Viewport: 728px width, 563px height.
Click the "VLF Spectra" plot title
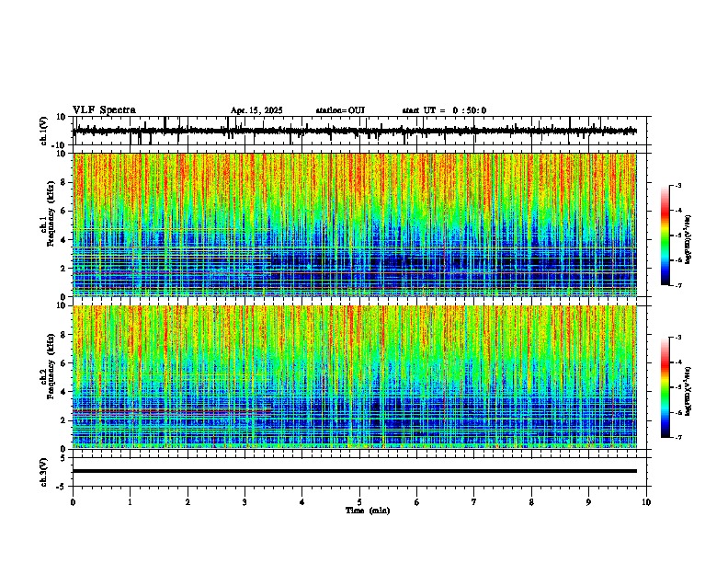click(104, 110)
